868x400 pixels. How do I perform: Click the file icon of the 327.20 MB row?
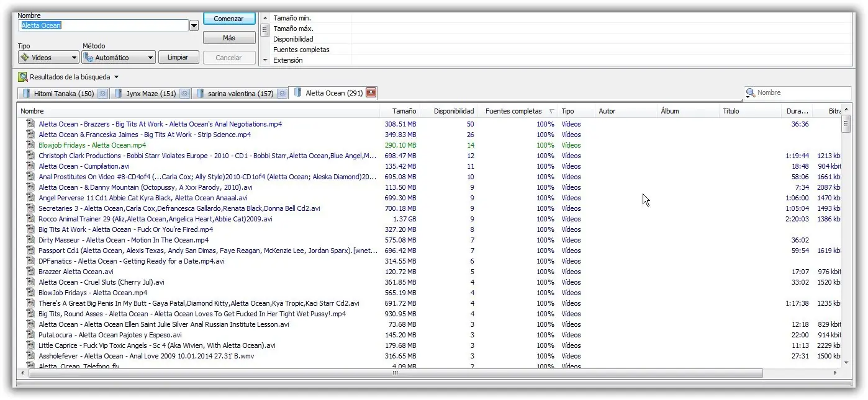click(30, 229)
